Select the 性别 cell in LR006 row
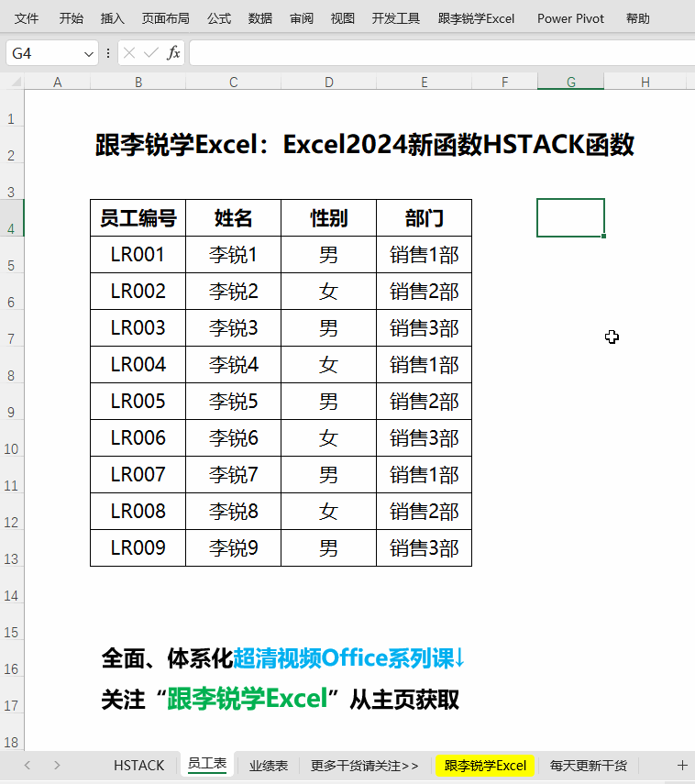 pos(328,438)
